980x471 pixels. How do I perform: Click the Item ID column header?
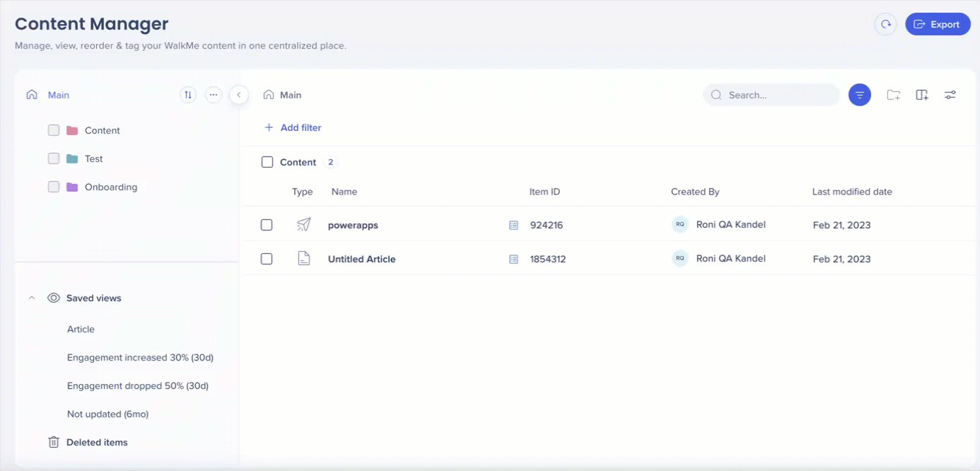[544, 192]
